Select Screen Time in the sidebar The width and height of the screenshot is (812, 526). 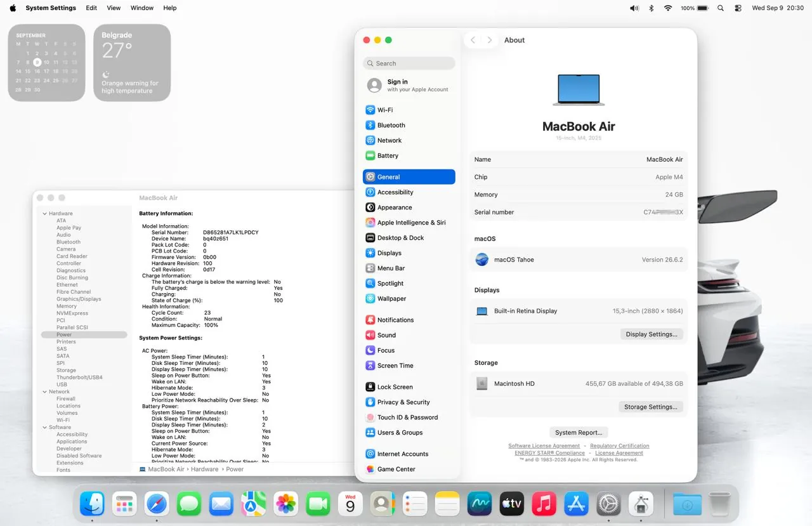tap(409, 365)
